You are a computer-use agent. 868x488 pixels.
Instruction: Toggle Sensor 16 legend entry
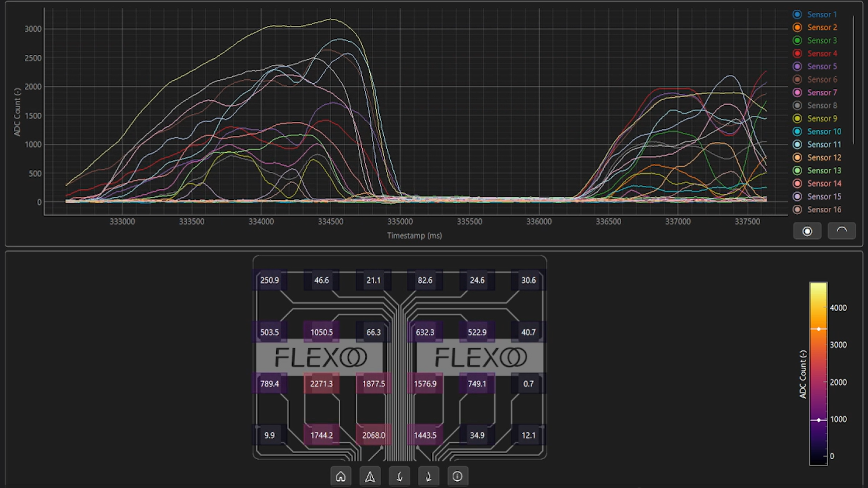(x=824, y=209)
